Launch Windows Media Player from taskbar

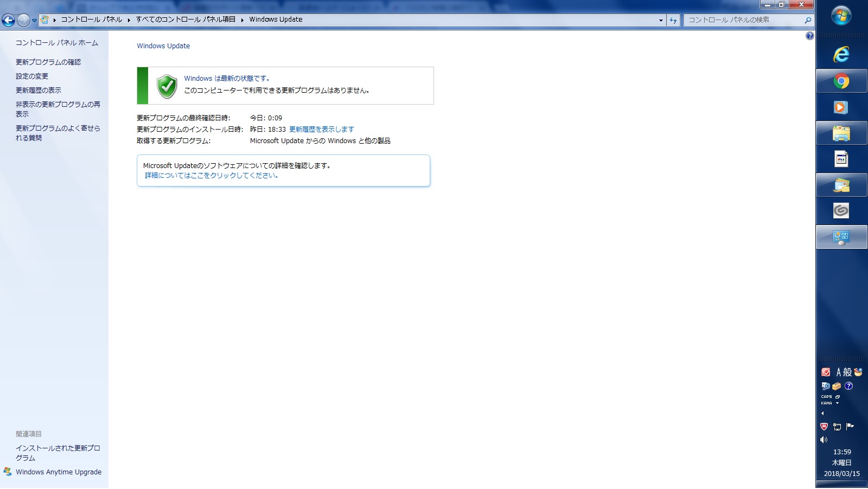(x=841, y=107)
